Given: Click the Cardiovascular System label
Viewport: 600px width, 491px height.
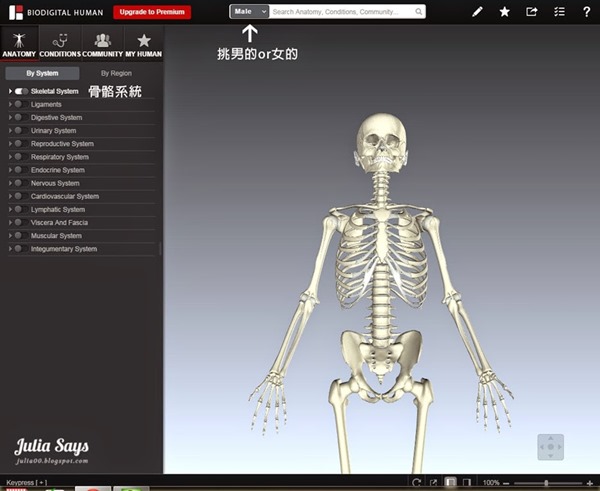Looking at the screenshot, I should (65, 196).
